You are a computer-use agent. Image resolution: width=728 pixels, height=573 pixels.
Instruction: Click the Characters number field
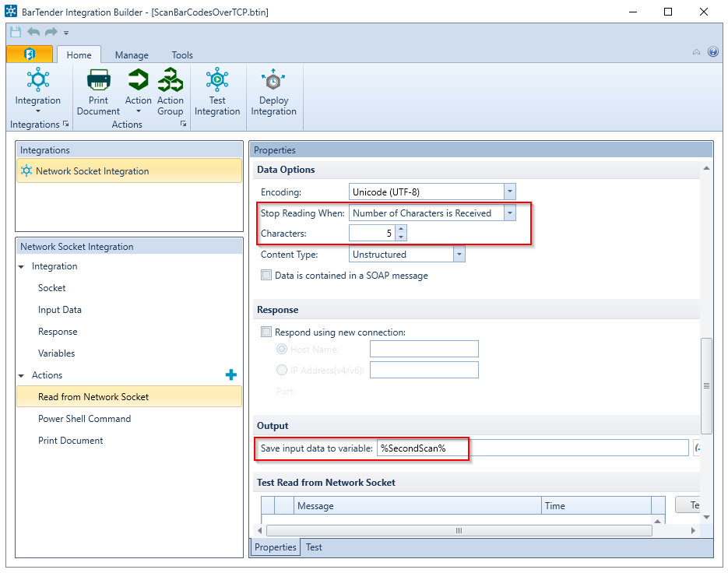click(372, 233)
